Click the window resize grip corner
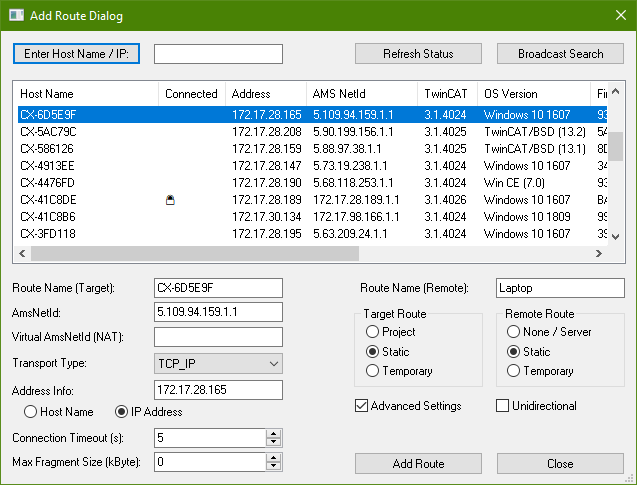The height and width of the screenshot is (485, 637). (x=630, y=478)
